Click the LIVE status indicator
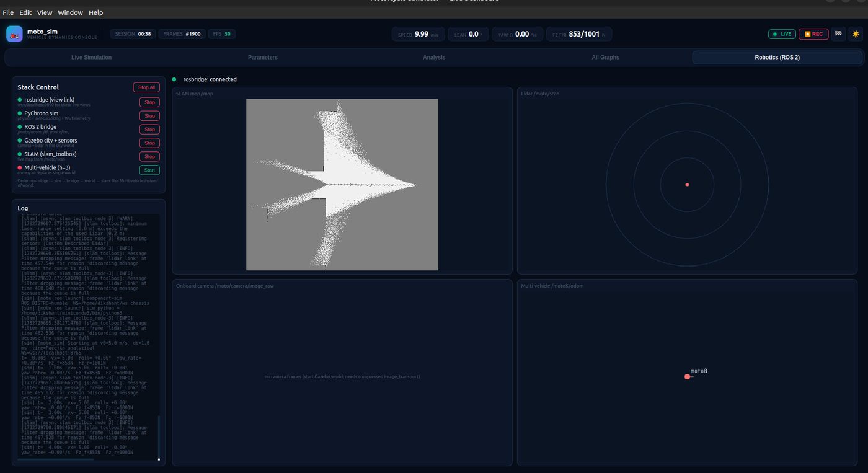This screenshot has width=868, height=473. (782, 34)
